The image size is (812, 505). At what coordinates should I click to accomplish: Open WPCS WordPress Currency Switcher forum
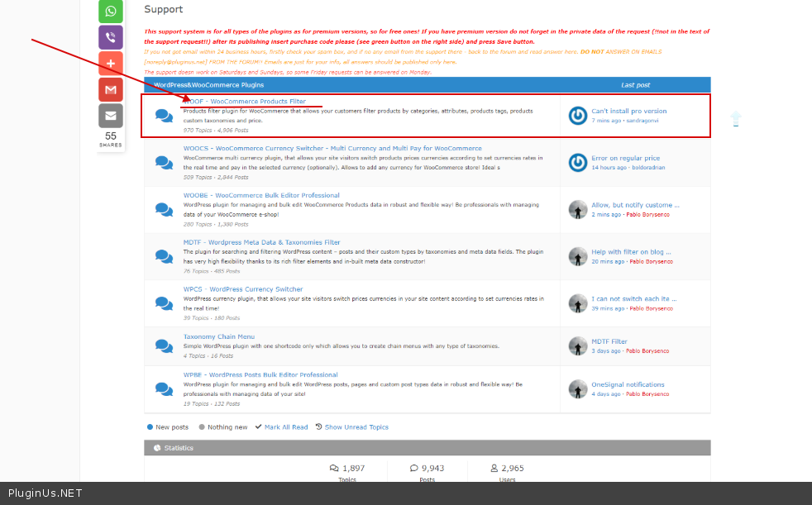pos(243,289)
